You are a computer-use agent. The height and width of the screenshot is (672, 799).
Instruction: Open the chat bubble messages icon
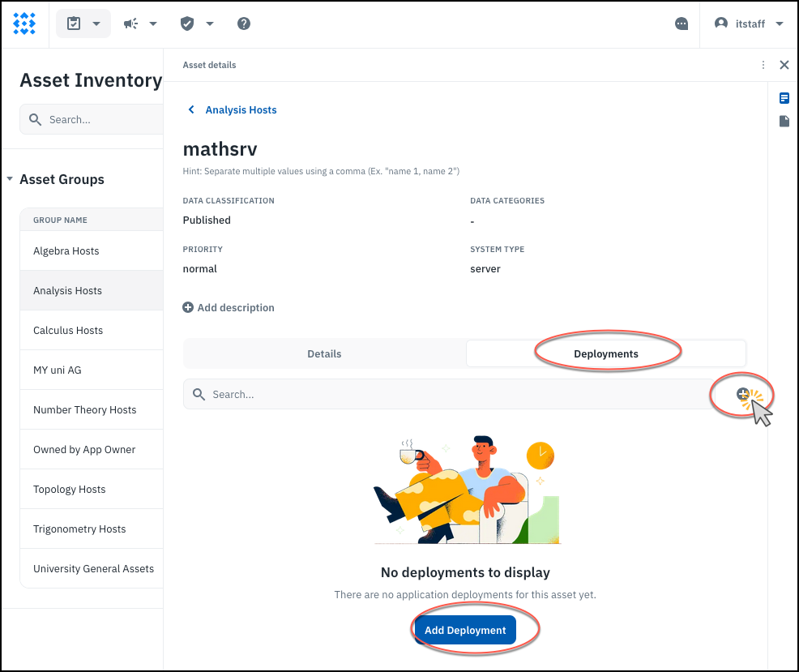(681, 24)
